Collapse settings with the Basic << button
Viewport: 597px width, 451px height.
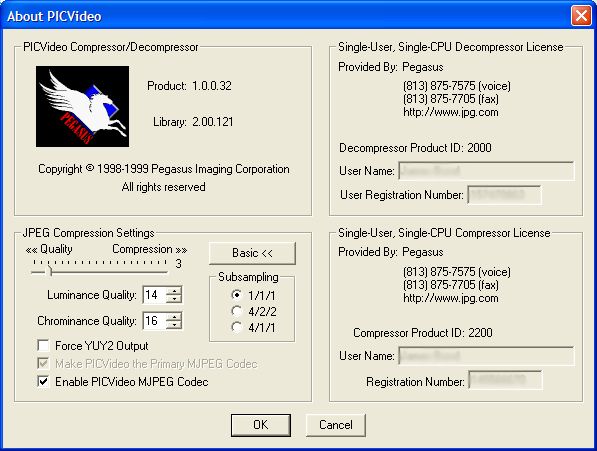pos(252,253)
